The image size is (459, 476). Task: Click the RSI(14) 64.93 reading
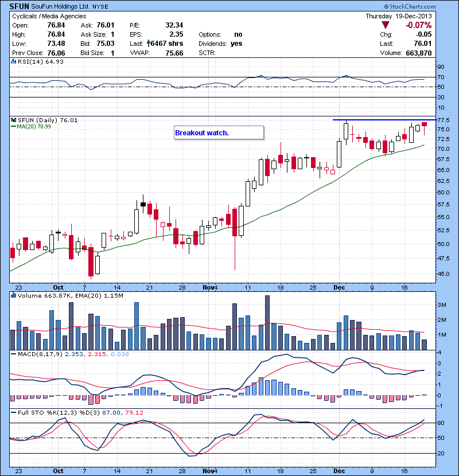[x=41, y=61]
